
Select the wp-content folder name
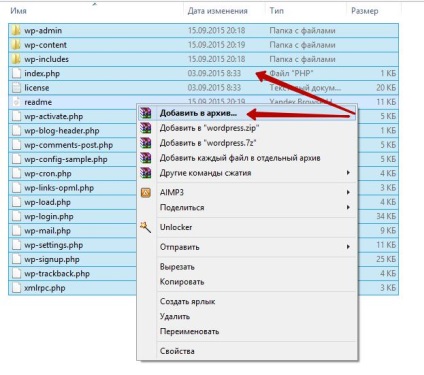(x=45, y=45)
